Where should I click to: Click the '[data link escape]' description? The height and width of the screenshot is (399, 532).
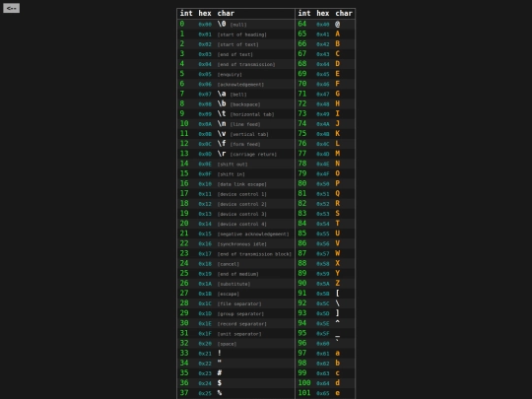click(242, 184)
